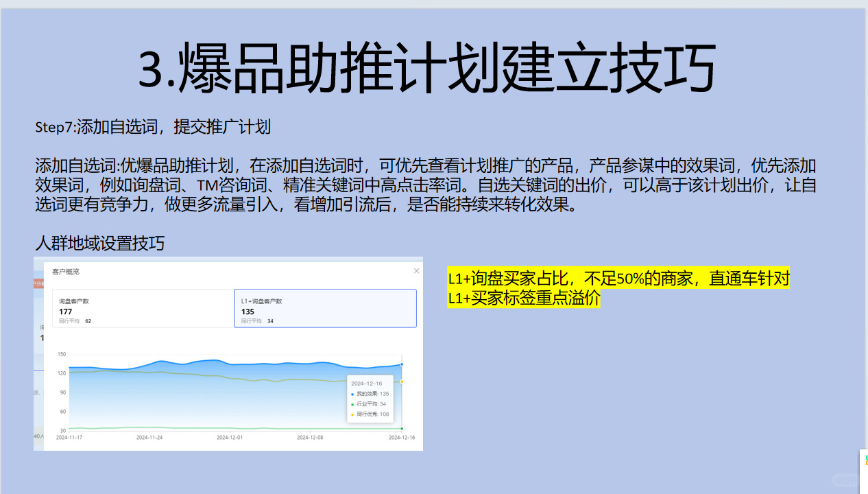Click the y-axis value 90
The image size is (868, 494).
pyautogui.click(x=62, y=392)
